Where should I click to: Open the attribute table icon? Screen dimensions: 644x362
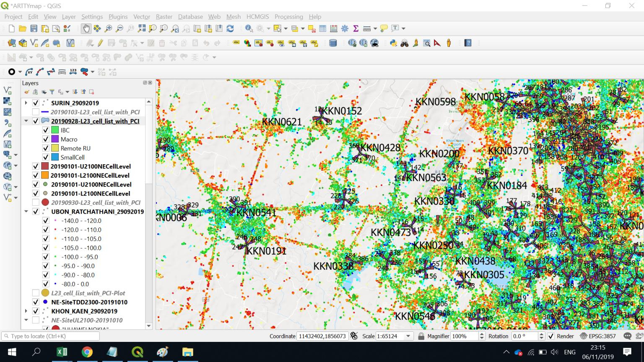click(322, 28)
